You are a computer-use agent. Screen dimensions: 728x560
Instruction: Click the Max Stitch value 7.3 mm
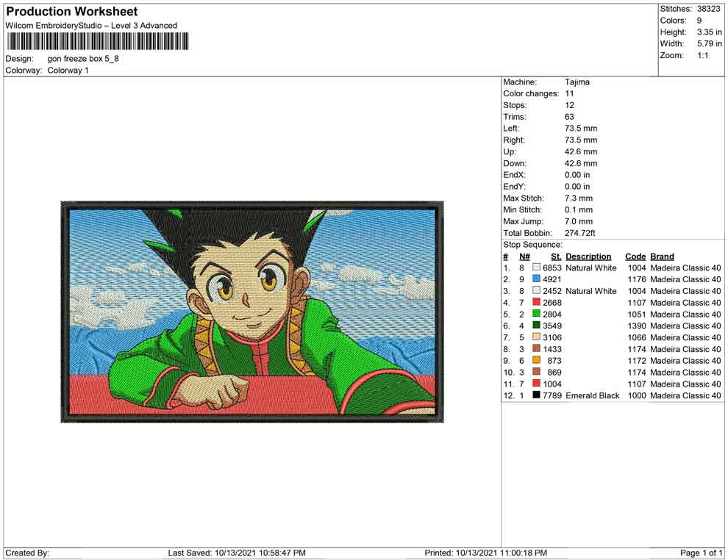[x=579, y=198]
